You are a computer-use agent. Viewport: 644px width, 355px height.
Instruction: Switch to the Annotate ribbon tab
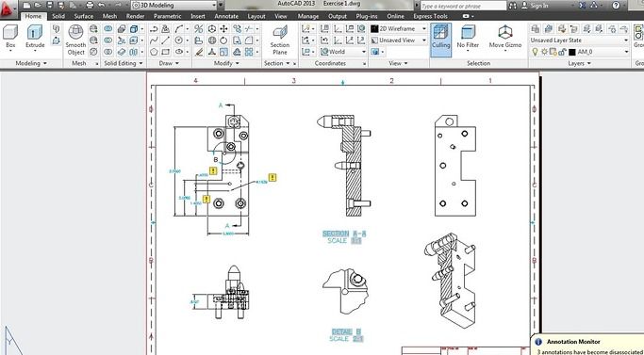[x=226, y=16]
